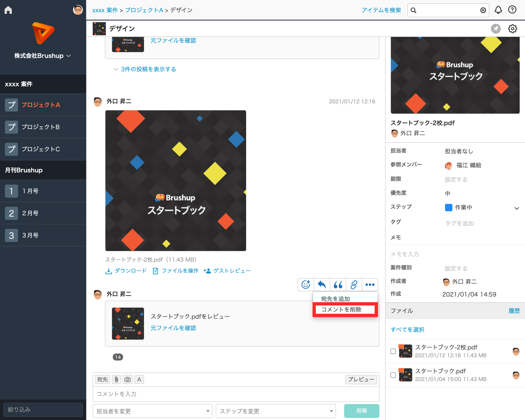Click the pin item icon
This screenshot has width=525, height=420.
(x=495, y=29)
